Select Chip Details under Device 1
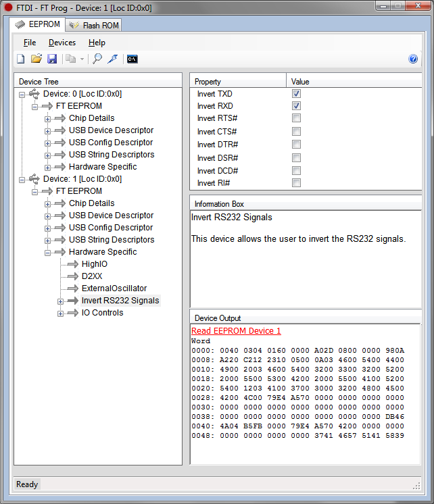The height and width of the screenshot is (504, 434). [x=92, y=203]
